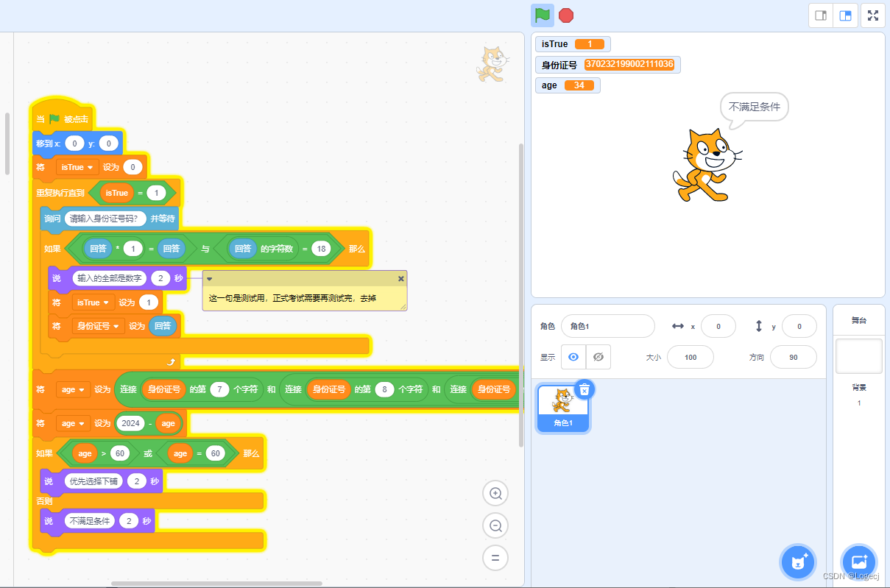Click the 不满足条件 speech bubble

pos(755,107)
